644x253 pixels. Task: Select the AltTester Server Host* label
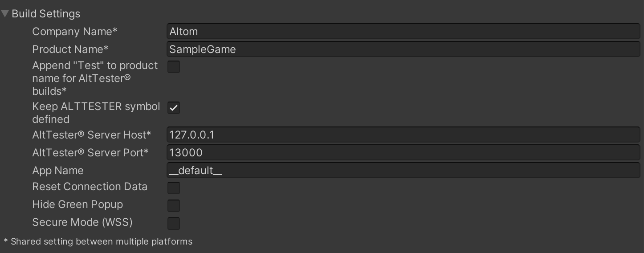[92, 135]
